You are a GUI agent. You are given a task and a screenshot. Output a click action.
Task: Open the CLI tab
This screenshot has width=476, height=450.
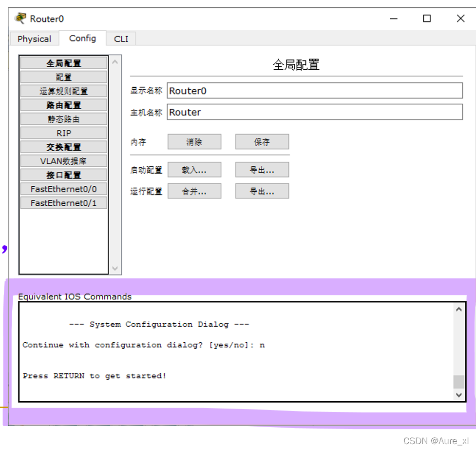click(x=121, y=39)
